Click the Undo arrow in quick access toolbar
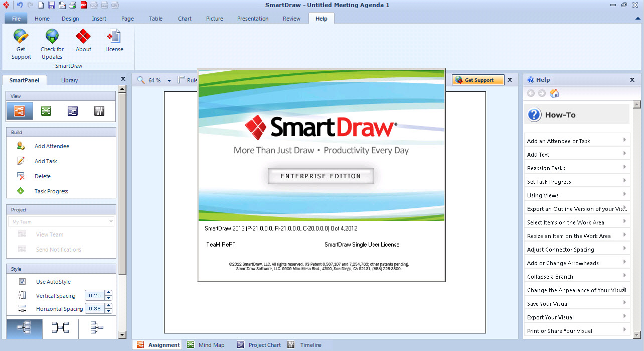 [20, 5]
